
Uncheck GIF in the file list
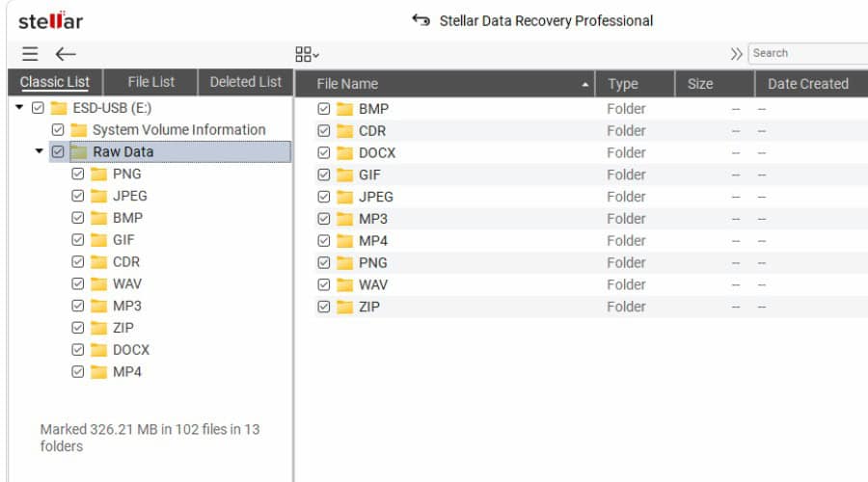point(324,174)
